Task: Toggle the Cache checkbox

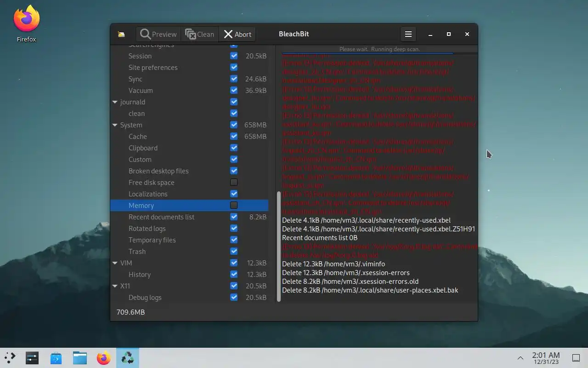Action: 234,136
